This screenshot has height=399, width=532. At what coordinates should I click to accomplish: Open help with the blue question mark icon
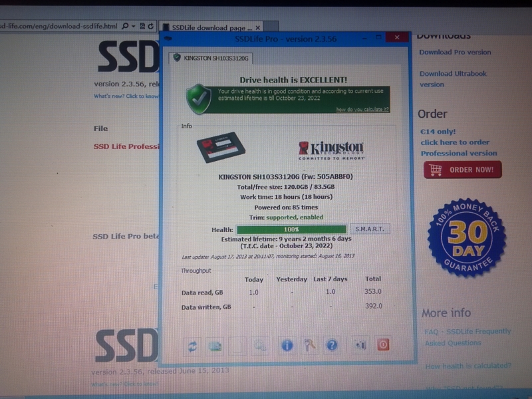(x=332, y=345)
